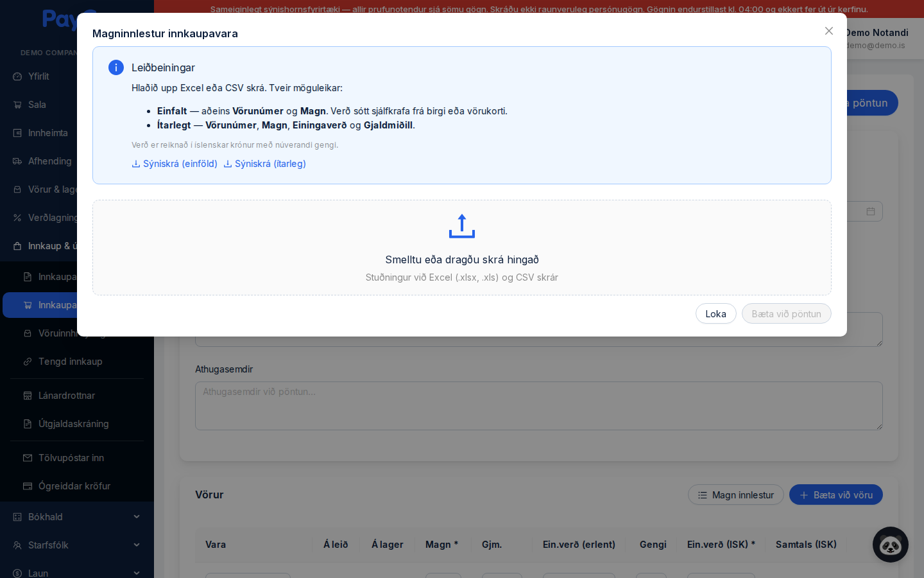Click the Ógreiddar kröfur card icon
The image size is (924, 578).
click(x=28, y=486)
